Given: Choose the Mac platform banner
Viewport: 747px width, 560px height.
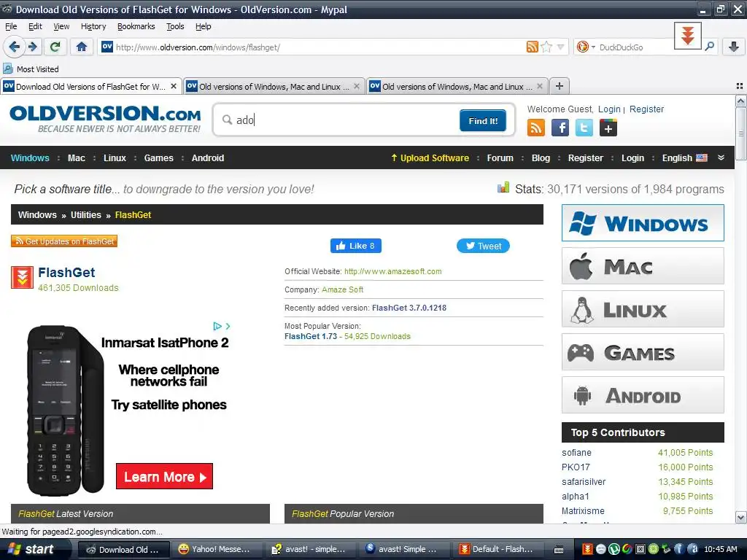Looking at the screenshot, I should (x=643, y=266).
